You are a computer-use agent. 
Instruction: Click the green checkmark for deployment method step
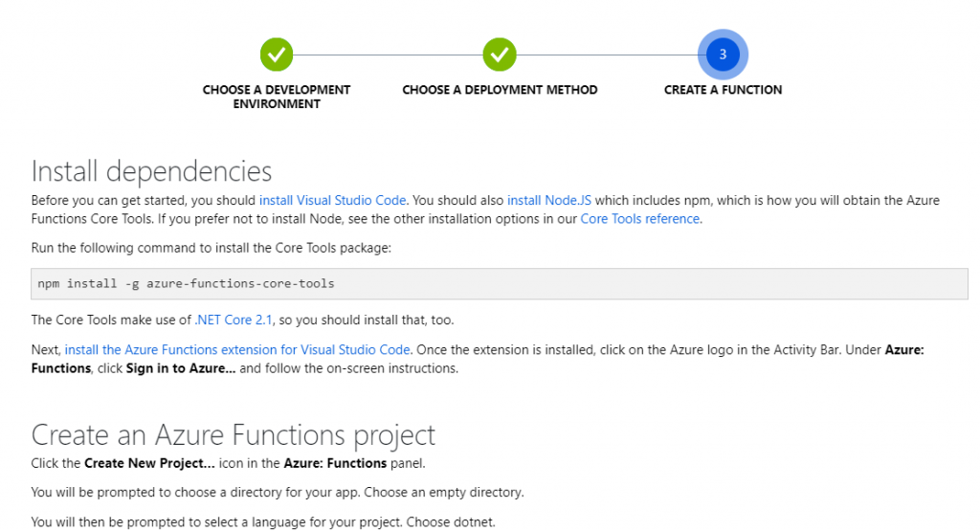[500, 55]
